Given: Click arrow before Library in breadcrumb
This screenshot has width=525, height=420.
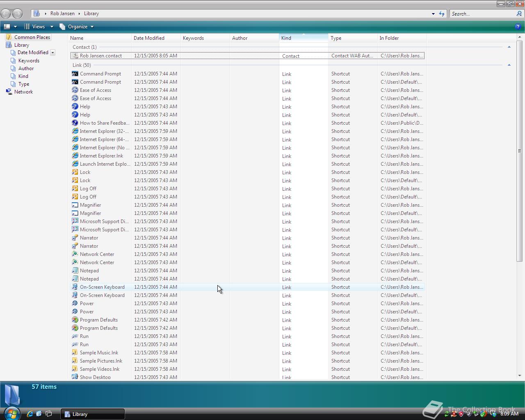Looking at the screenshot, I should 79,14.
